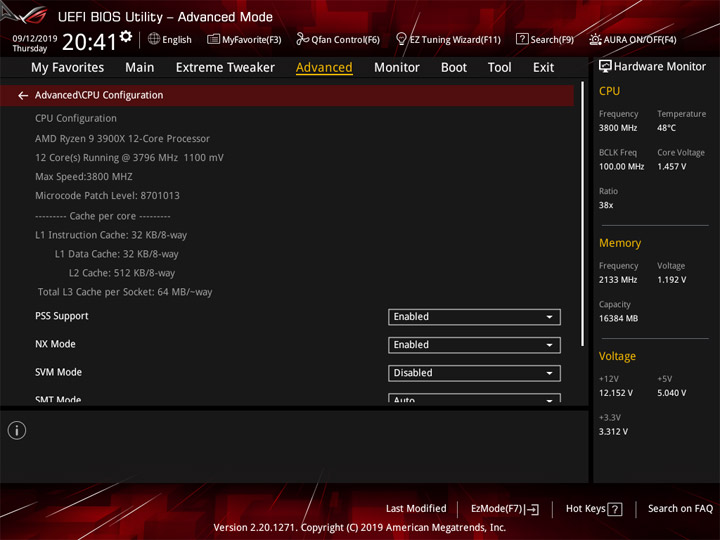The height and width of the screenshot is (540, 720).
Task: Click the CPU Temperature 48°C value
Action: point(666,128)
